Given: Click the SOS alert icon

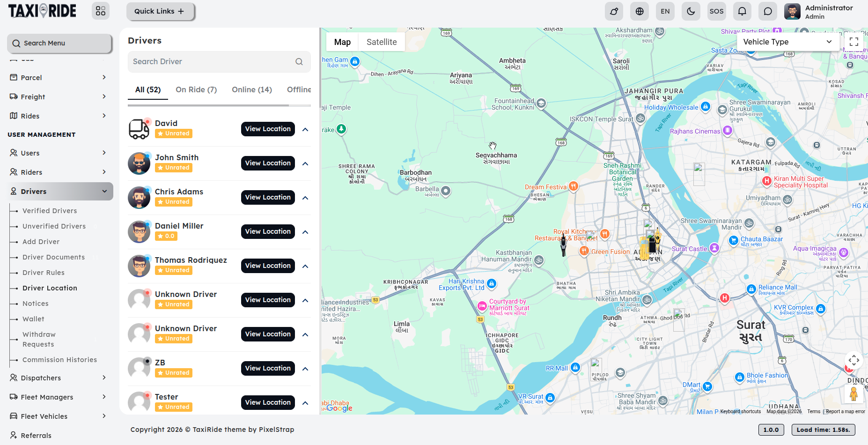Looking at the screenshot, I should (x=716, y=11).
